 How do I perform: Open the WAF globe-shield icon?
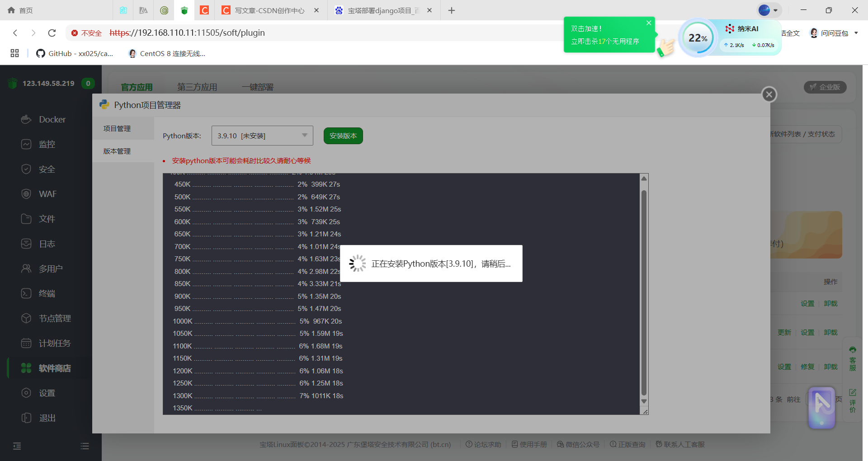pyautogui.click(x=26, y=194)
